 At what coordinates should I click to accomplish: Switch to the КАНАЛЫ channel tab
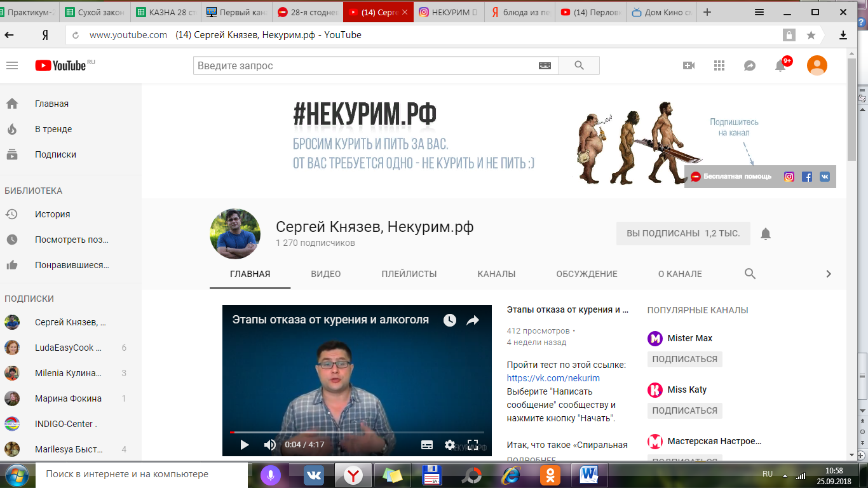(496, 274)
